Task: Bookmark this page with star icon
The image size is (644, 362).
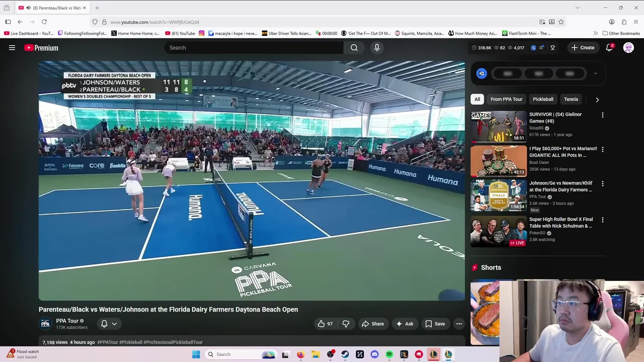Action: point(561,22)
